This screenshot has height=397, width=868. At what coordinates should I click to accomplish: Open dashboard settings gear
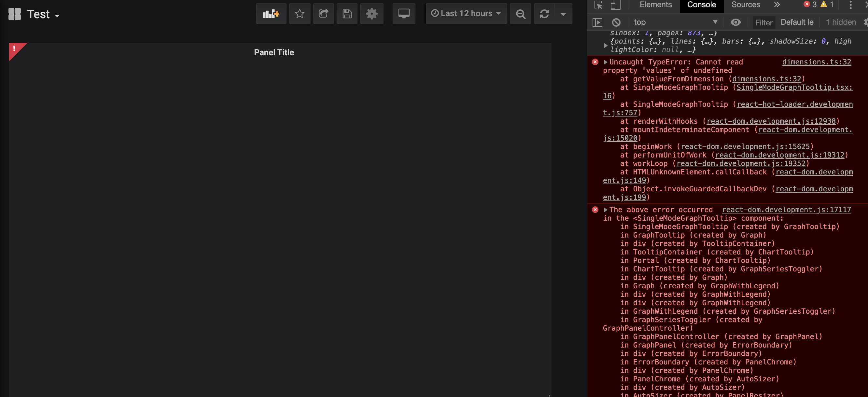(x=371, y=14)
